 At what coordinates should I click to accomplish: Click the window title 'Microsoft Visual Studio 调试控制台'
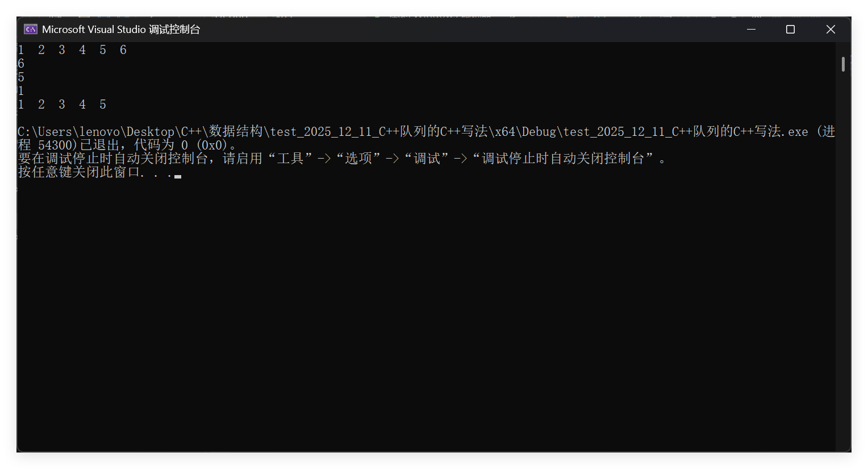pos(121,30)
